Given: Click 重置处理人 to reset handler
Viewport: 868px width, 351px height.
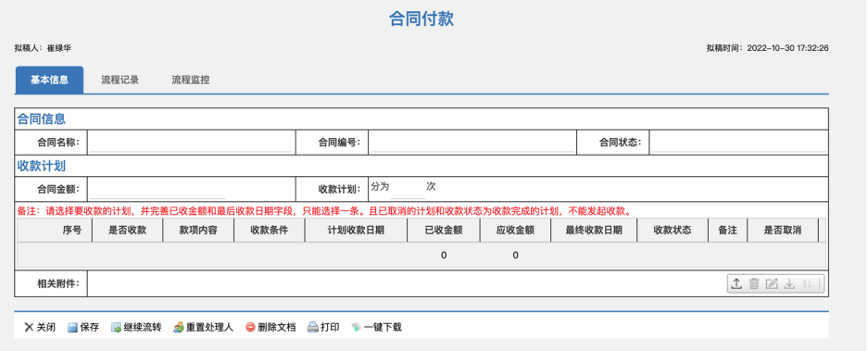Looking at the screenshot, I should point(203,327).
